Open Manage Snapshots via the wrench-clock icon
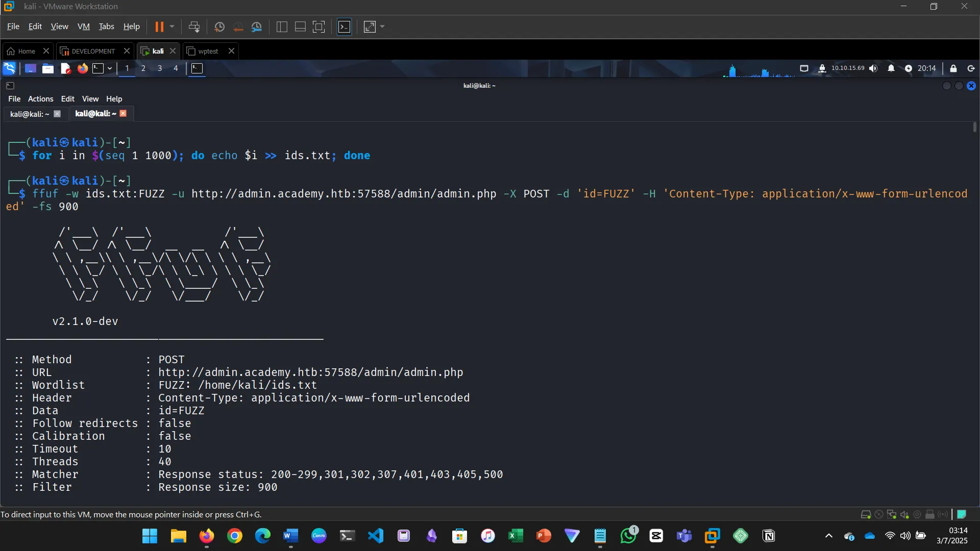Image resolution: width=980 pixels, height=551 pixels. 257,27
